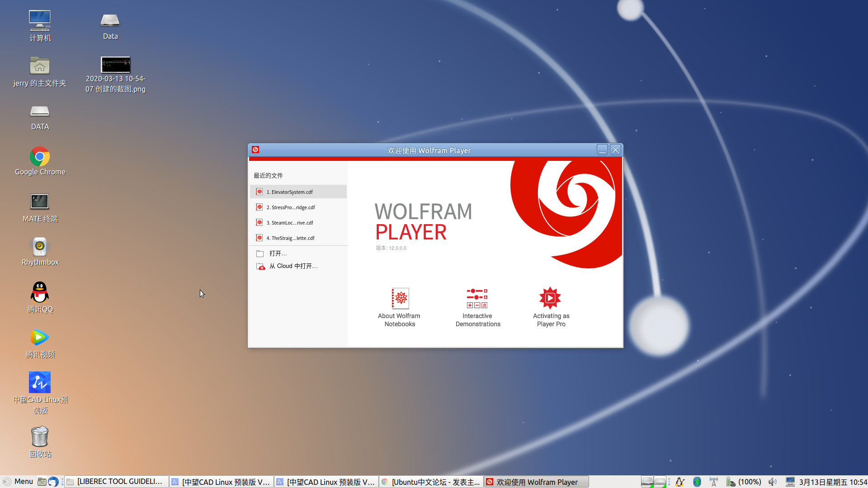
Task: Click the cdf file icon beside ElevatorSystem.cdf
Action: 259,192
